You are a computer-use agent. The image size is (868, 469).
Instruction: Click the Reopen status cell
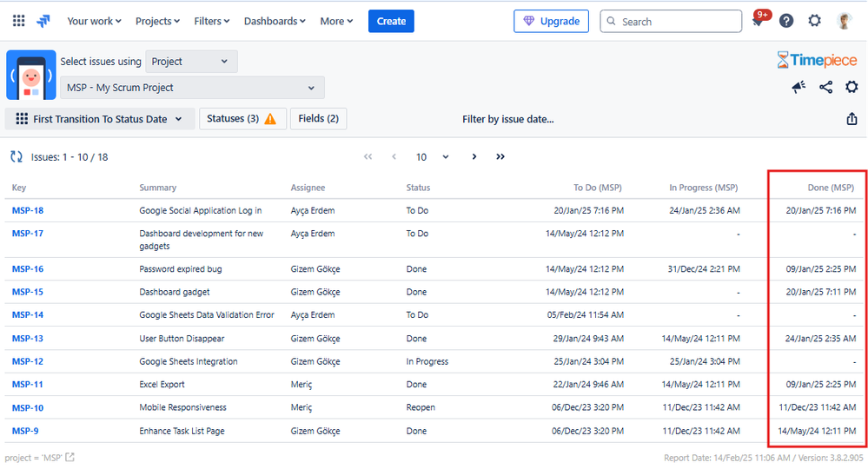point(421,407)
